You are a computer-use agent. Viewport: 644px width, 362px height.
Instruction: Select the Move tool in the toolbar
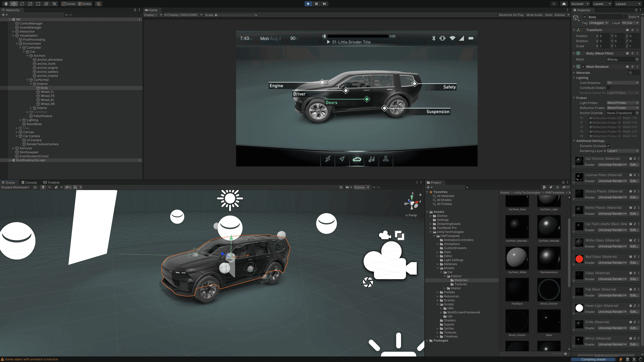(14, 4)
